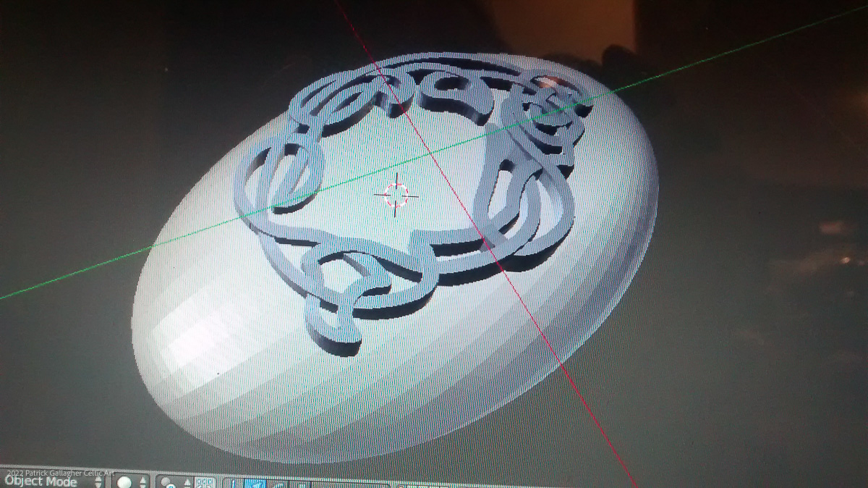Viewport: 868px width, 488px height.
Task: Select the rotate manipulator icon
Action: pyautogui.click(x=278, y=484)
